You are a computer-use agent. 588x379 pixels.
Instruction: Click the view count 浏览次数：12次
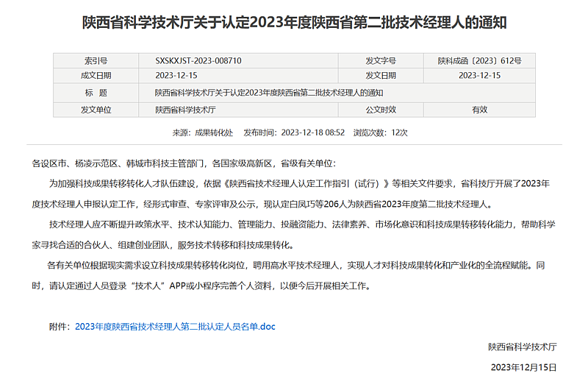pyautogui.click(x=380, y=133)
